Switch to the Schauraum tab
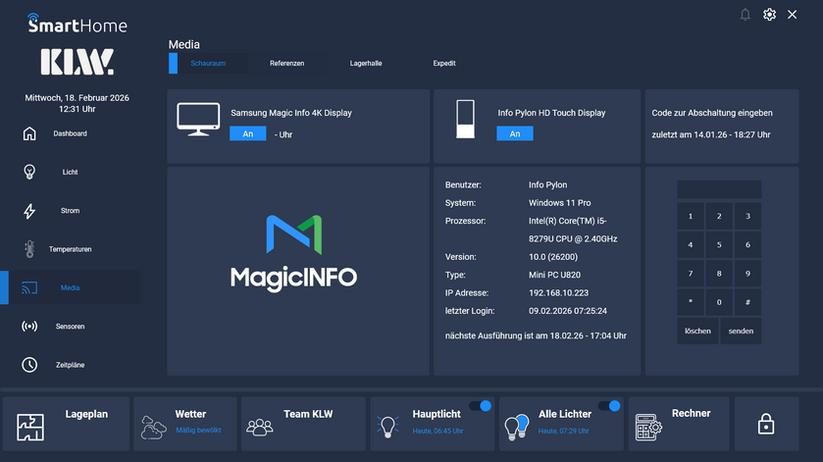 click(x=208, y=63)
